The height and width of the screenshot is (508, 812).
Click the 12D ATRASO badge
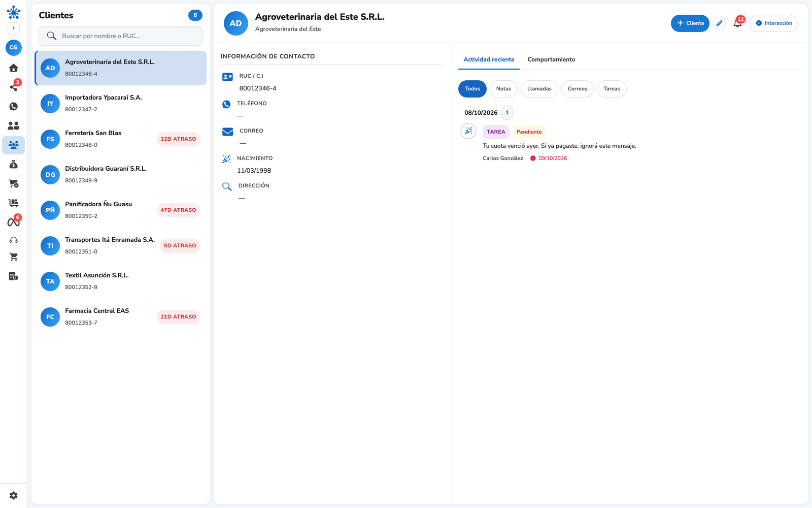tap(178, 139)
